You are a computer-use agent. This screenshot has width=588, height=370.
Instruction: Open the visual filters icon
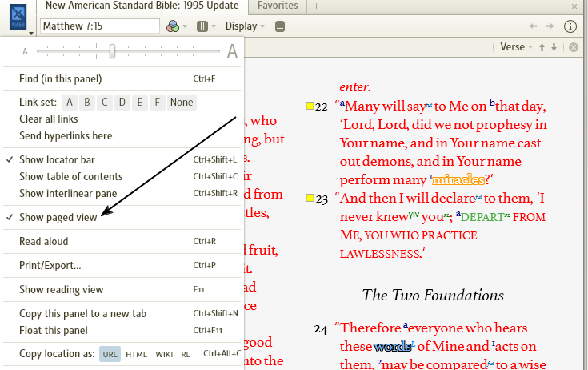173,26
